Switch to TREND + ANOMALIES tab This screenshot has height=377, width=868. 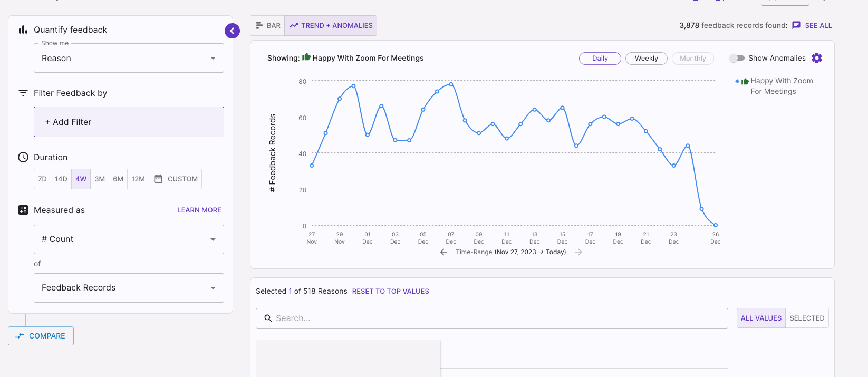coord(331,25)
